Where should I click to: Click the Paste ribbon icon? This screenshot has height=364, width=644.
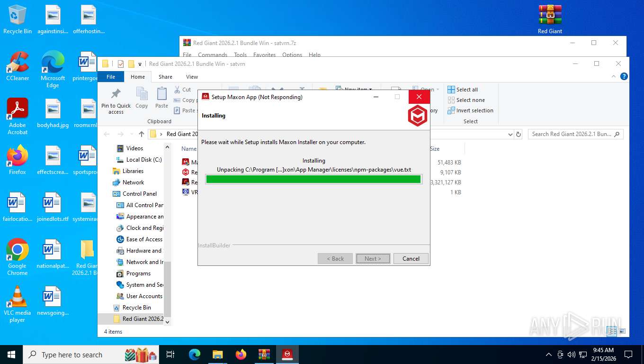pyautogui.click(x=161, y=98)
